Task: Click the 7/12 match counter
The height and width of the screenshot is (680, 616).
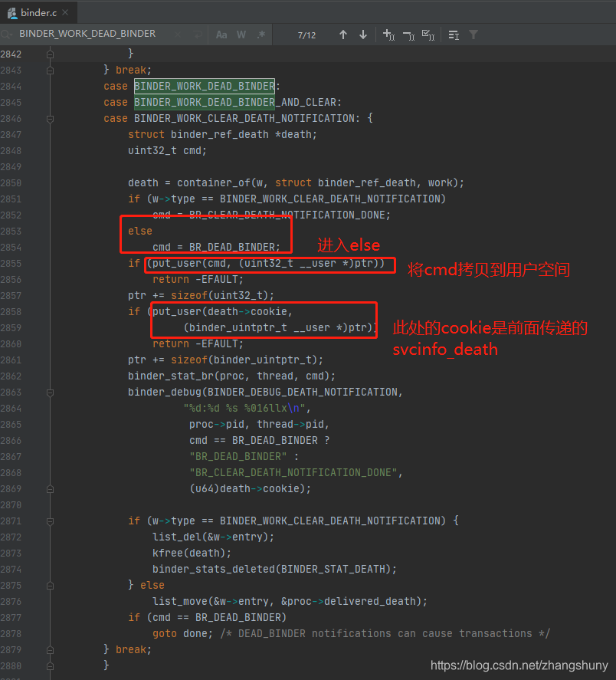Action: tap(306, 35)
